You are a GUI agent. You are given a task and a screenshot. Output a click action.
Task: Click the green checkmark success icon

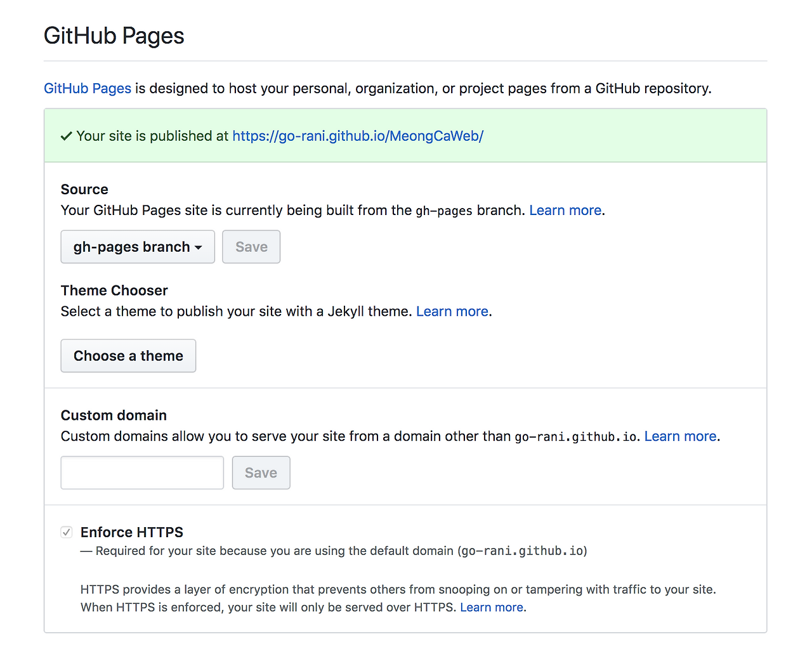click(x=66, y=136)
